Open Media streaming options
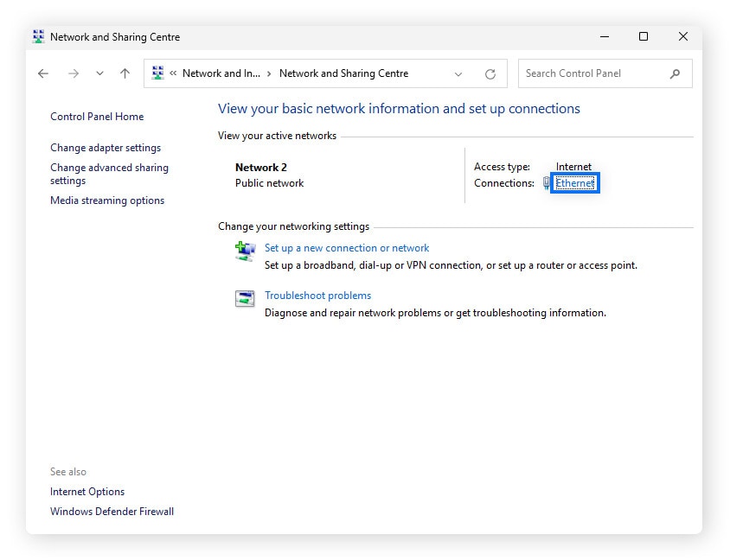The width and height of the screenshot is (730, 560). click(x=107, y=200)
